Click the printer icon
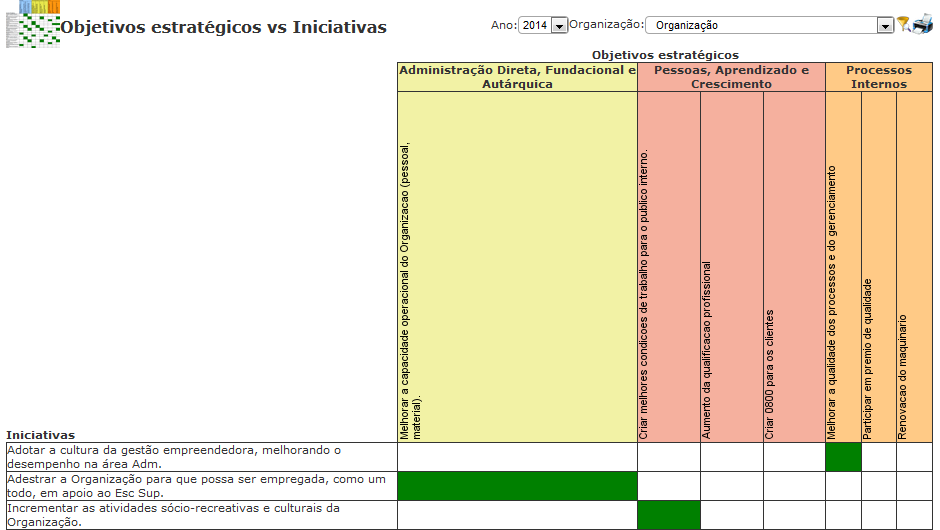Image resolution: width=940 pixels, height=530 pixels. pos(923,24)
